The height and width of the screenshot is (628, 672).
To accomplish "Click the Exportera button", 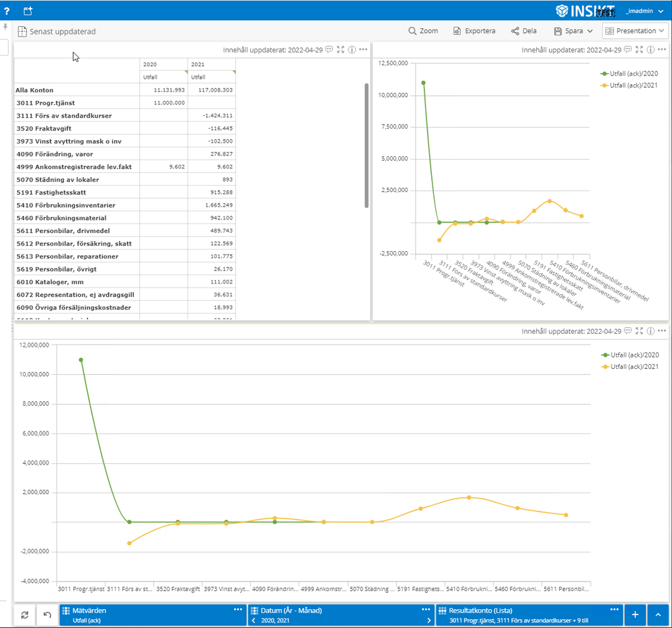I will (474, 31).
